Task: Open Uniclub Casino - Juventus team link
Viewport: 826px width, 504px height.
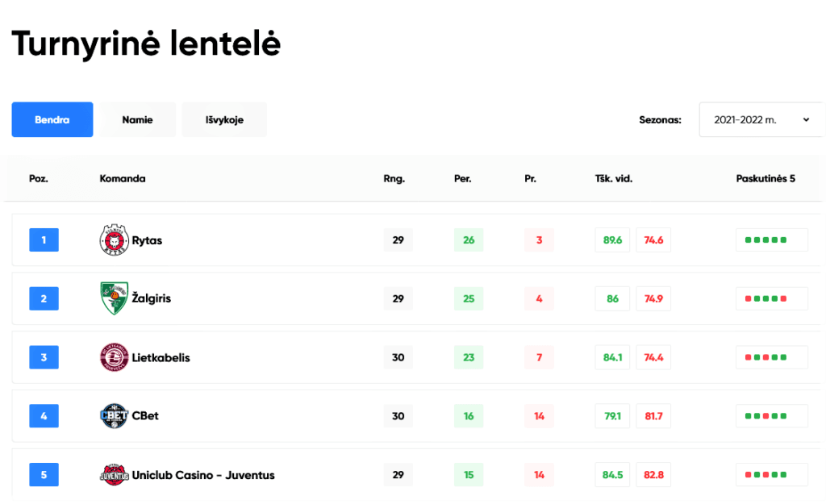Action: (203, 475)
